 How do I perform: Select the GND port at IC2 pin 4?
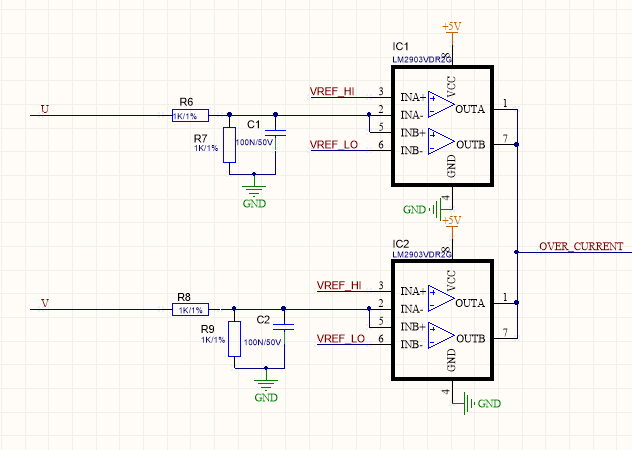pos(482,403)
